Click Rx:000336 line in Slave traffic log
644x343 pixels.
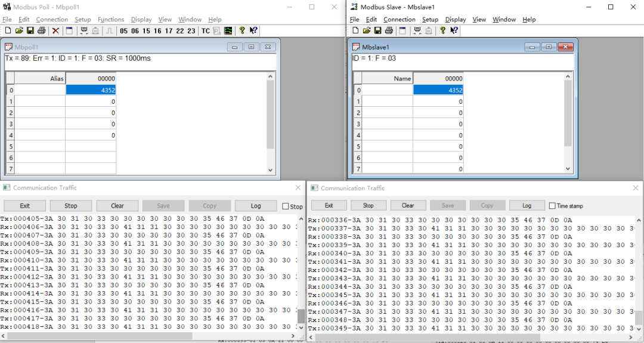coord(440,220)
